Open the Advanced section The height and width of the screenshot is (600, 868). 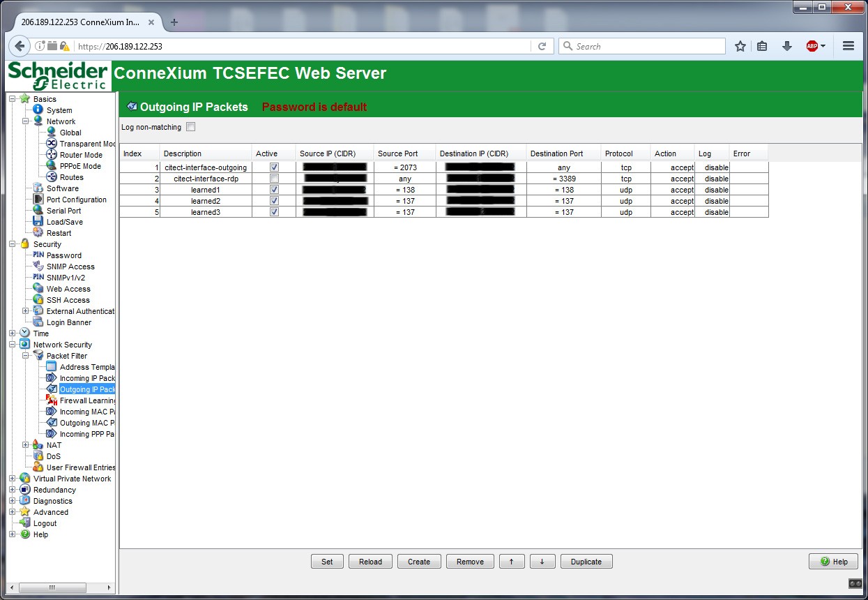point(51,512)
